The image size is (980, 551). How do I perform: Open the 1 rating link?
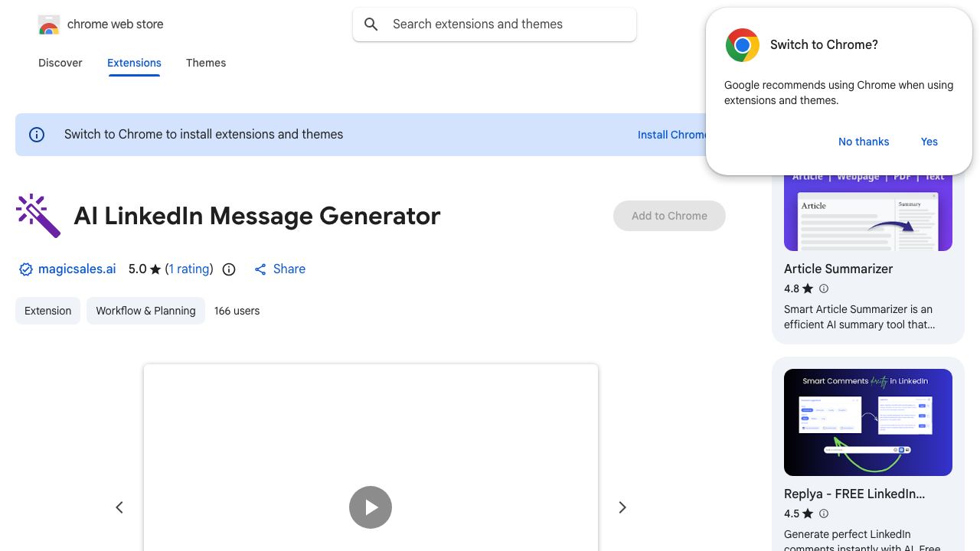click(x=189, y=269)
